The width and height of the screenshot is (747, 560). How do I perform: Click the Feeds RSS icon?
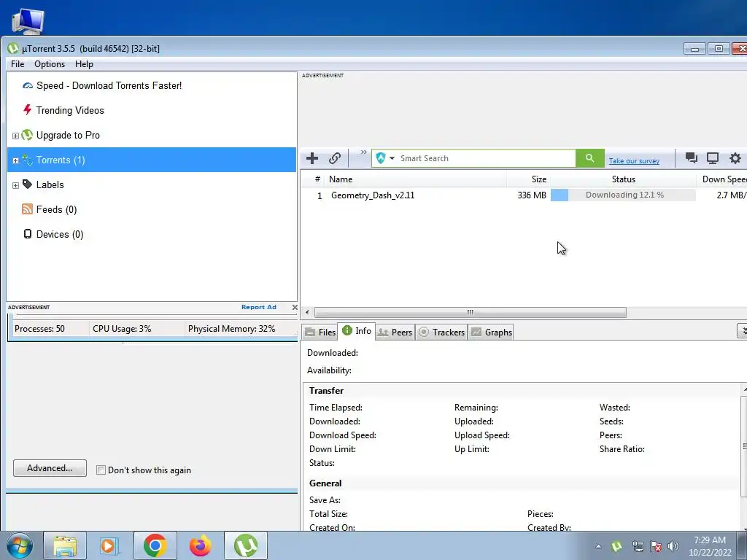click(x=27, y=209)
